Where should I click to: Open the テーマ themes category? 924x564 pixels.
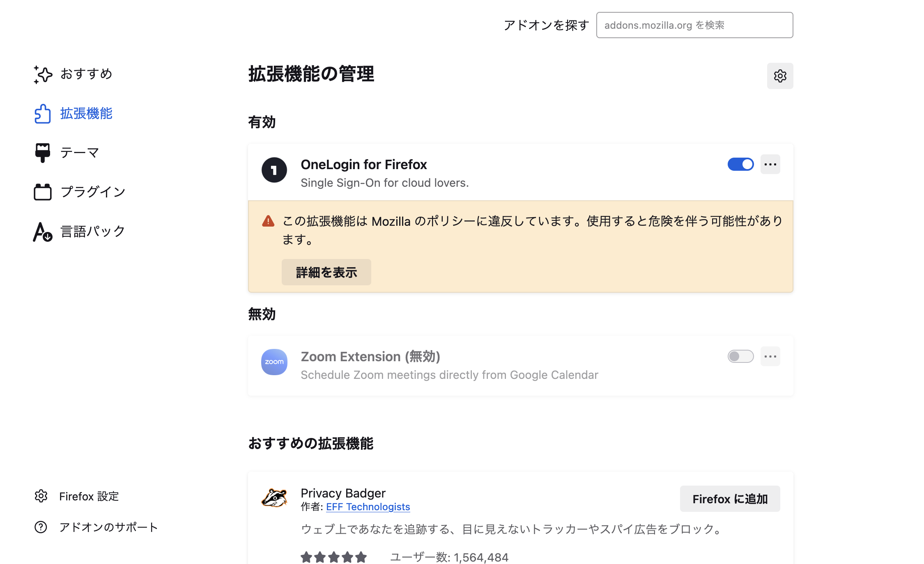tap(67, 153)
